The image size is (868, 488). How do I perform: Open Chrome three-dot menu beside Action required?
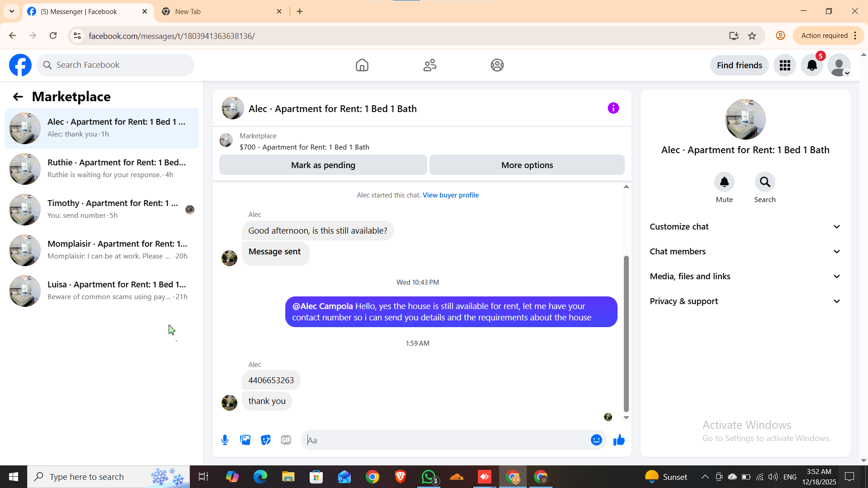pyautogui.click(x=855, y=36)
